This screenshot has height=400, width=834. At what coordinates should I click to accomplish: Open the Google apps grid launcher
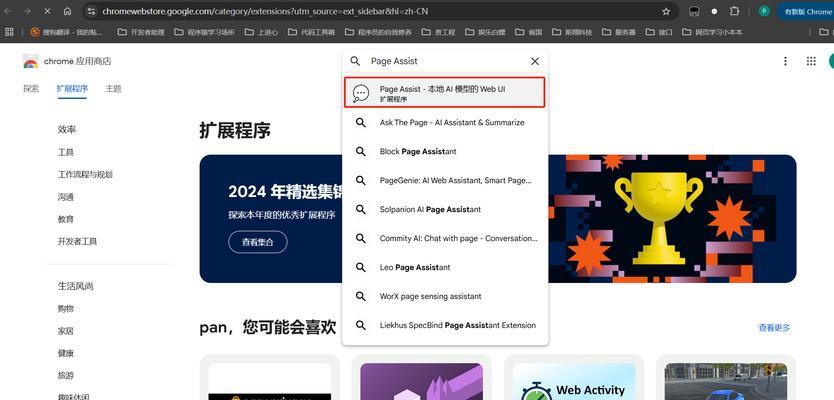point(811,61)
